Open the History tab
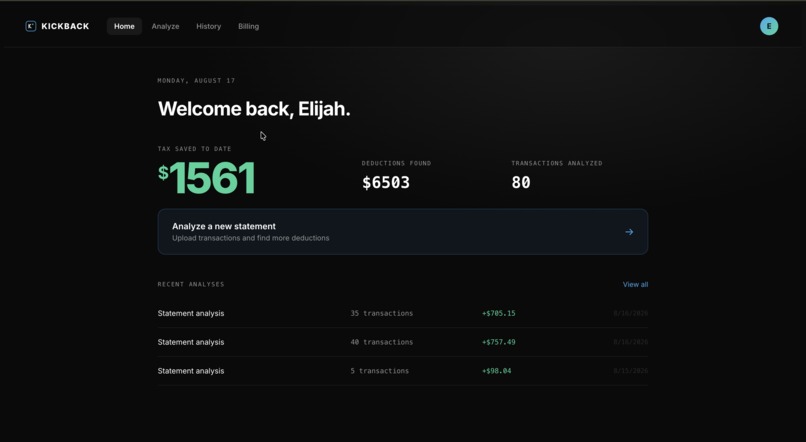Image resolution: width=806 pixels, height=442 pixels. point(209,26)
